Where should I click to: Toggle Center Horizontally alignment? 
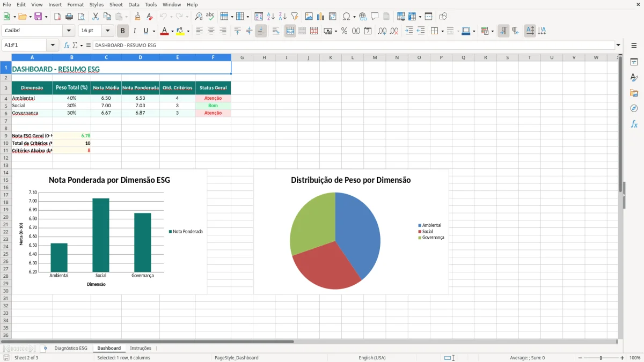(211, 31)
